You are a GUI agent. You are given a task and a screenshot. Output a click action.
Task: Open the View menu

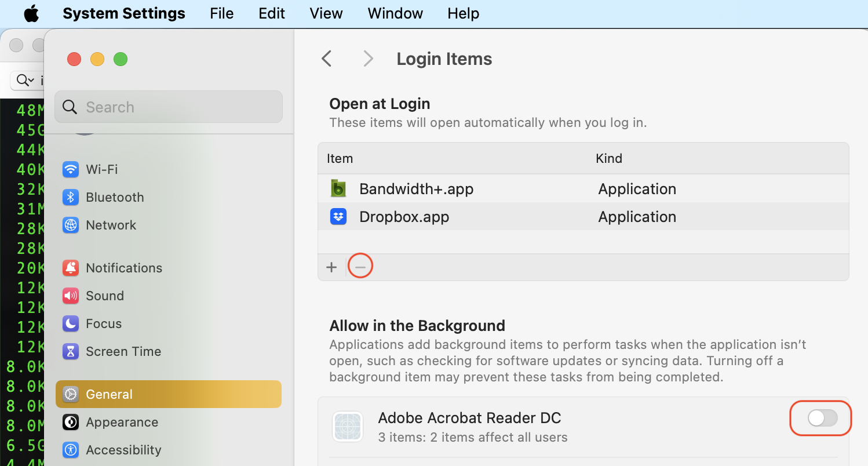(326, 13)
